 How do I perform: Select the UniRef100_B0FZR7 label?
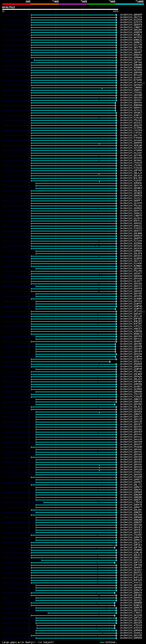131,324
